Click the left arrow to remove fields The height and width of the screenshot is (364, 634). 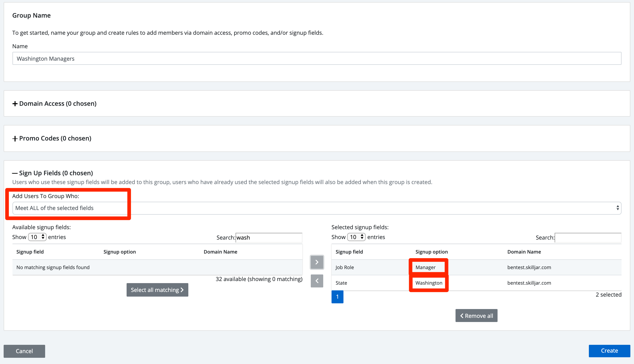tap(317, 281)
